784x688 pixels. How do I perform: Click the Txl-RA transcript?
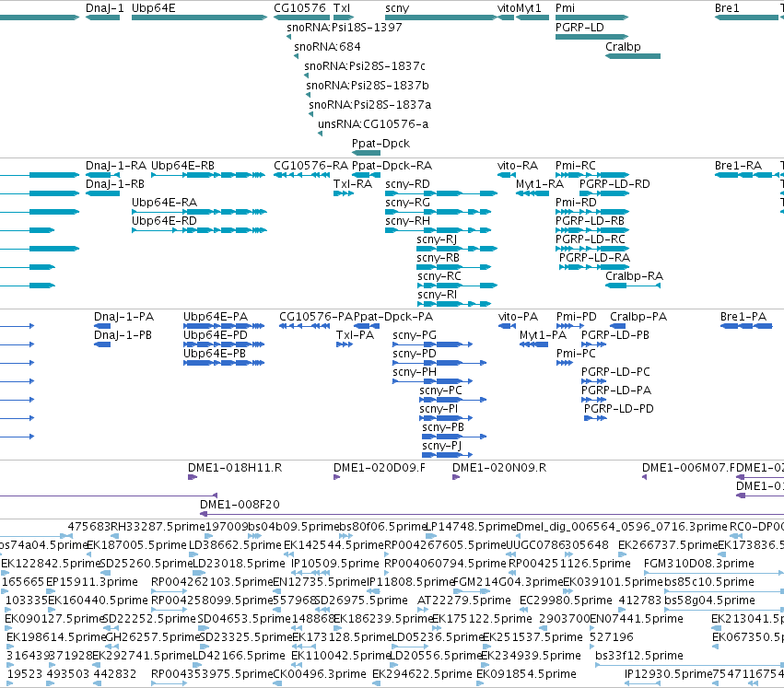344,193
